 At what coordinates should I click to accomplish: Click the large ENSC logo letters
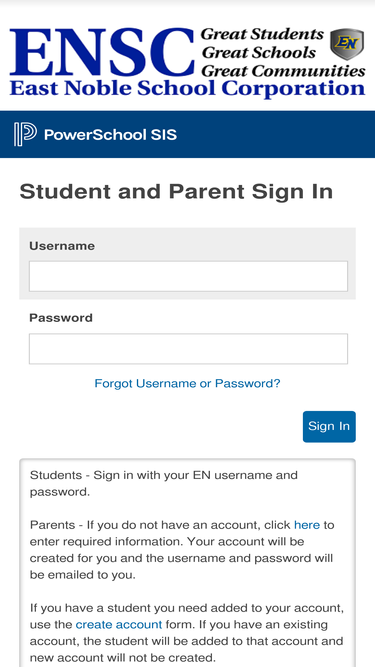point(102,52)
